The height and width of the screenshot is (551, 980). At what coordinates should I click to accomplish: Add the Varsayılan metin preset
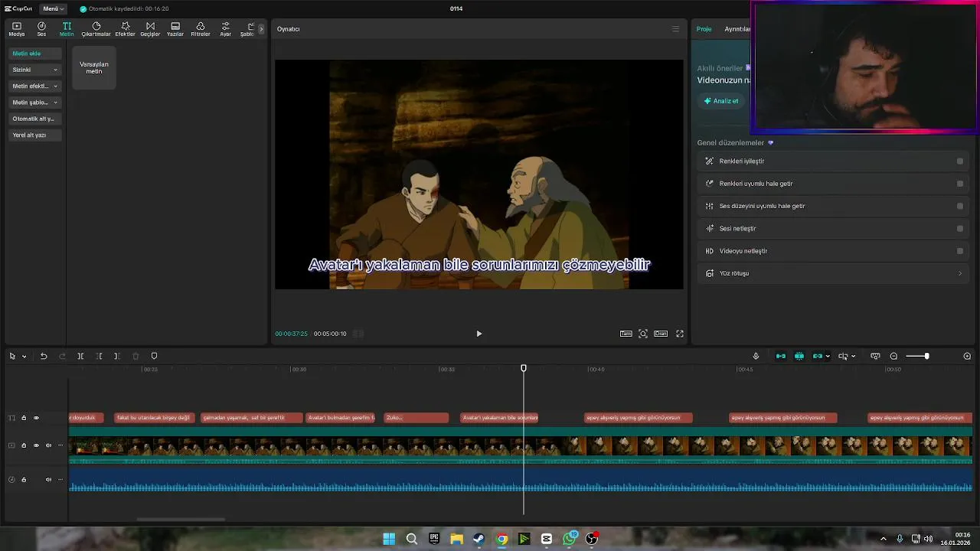click(94, 68)
